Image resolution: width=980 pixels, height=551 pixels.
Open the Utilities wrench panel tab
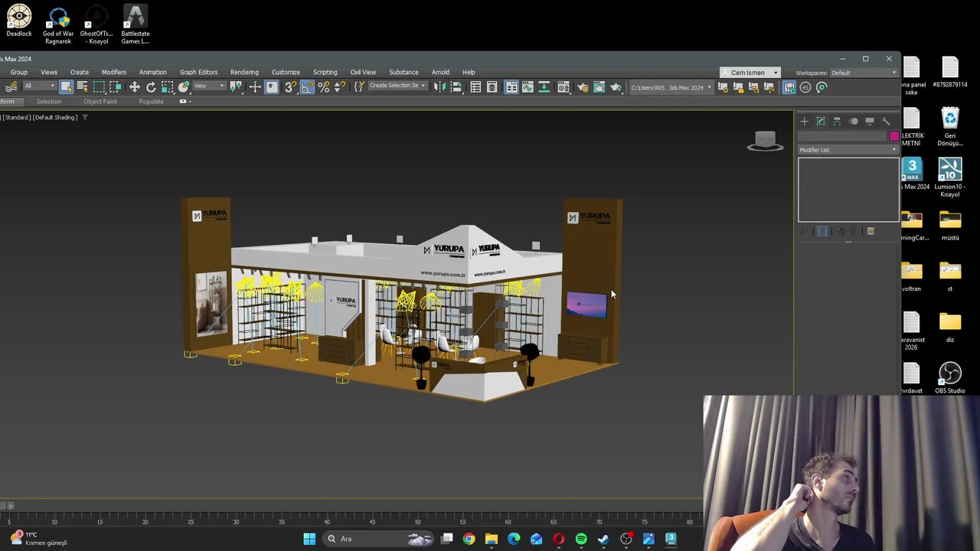point(886,121)
